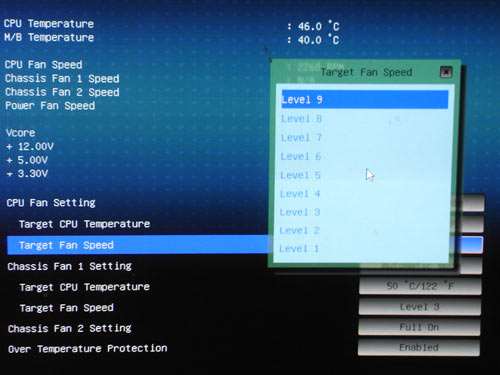Select Target Fan Speed under Chassis Fan 1
The width and height of the screenshot is (500, 375).
pos(67,308)
